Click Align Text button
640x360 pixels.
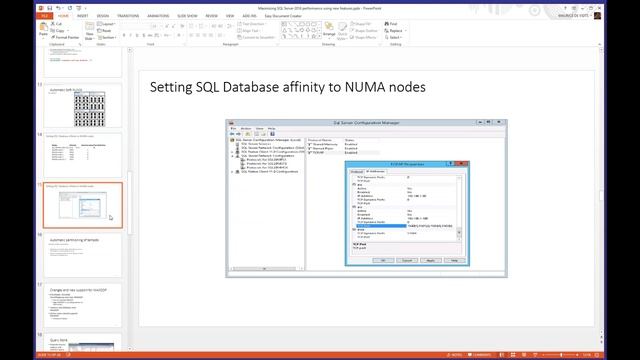[x=249, y=31]
